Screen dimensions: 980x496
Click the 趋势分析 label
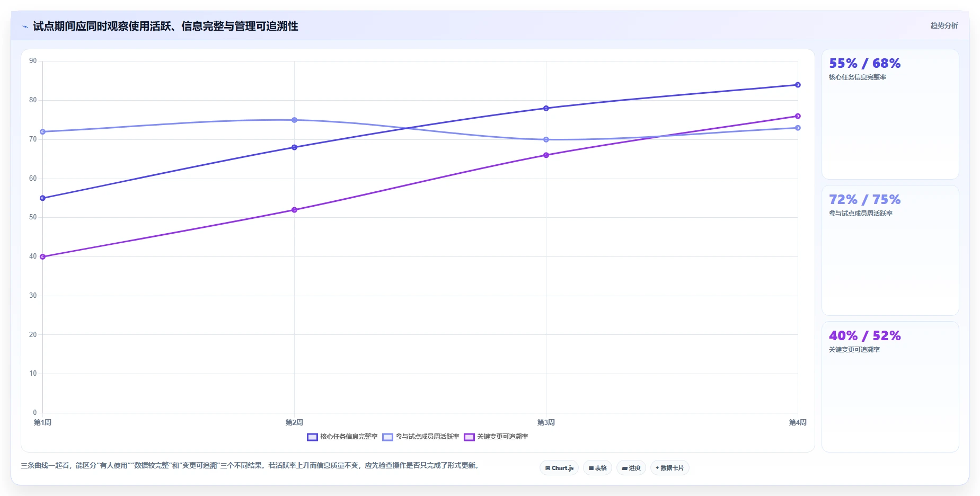[x=944, y=25]
